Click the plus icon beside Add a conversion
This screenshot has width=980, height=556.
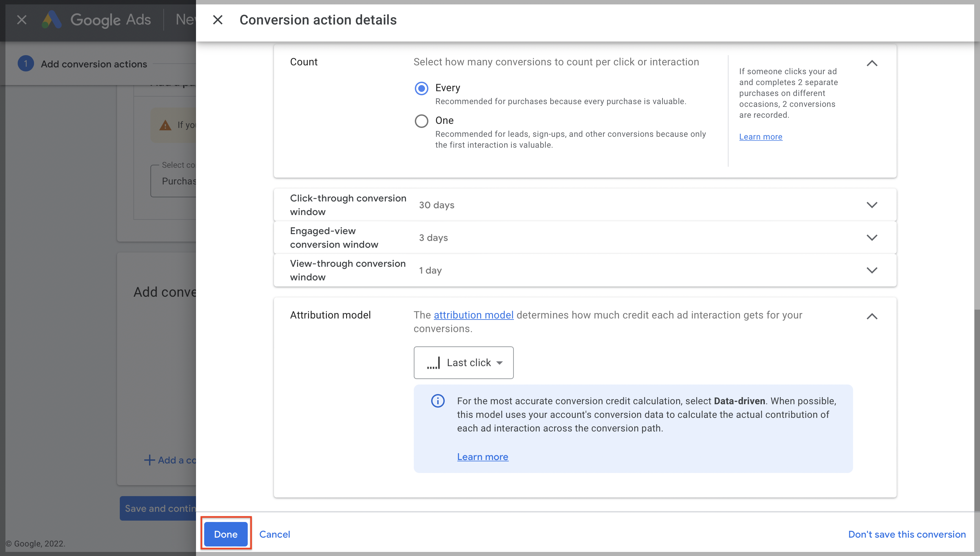(149, 460)
